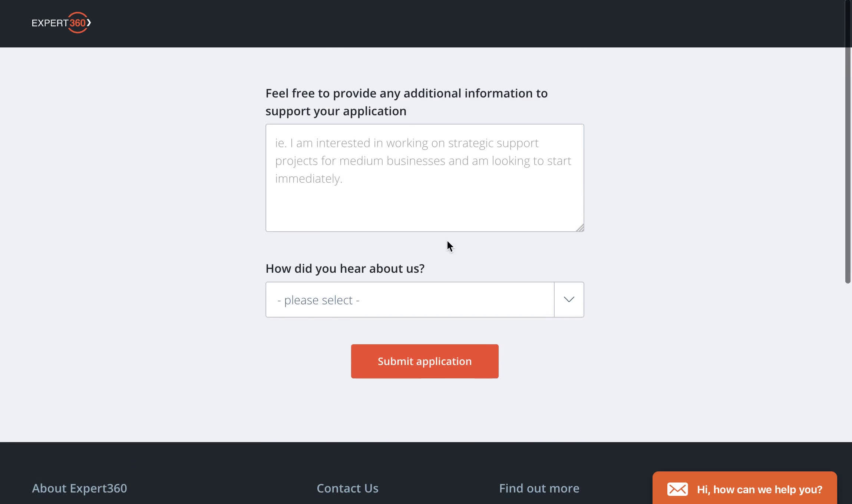Click the white arrow on logo's edge
The height and width of the screenshot is (504, 852).
(x=89, y=23)
